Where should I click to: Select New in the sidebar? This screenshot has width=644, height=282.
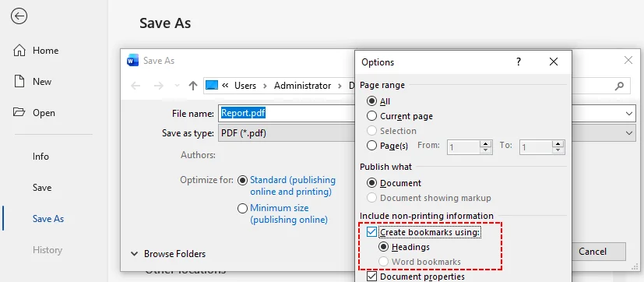[42, 82]
